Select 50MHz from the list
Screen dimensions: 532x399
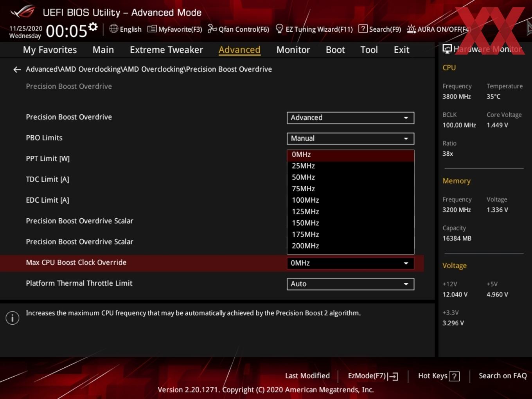pos(350,177)
